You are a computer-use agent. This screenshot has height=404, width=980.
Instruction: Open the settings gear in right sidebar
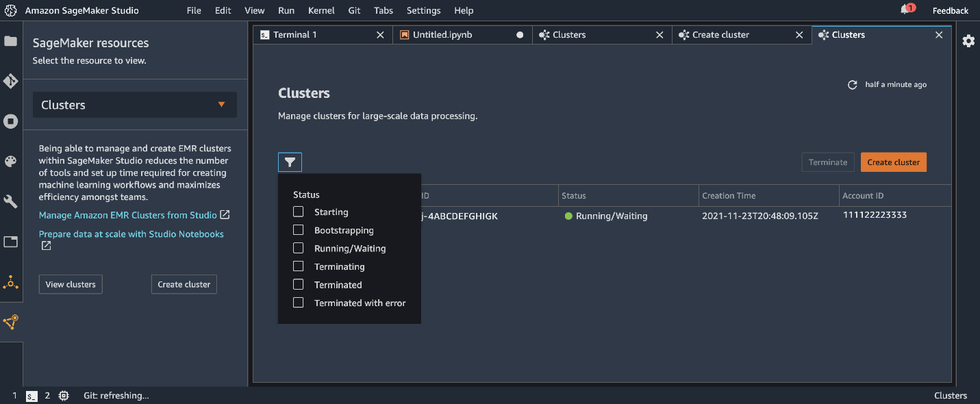click(x=968, y=41)
